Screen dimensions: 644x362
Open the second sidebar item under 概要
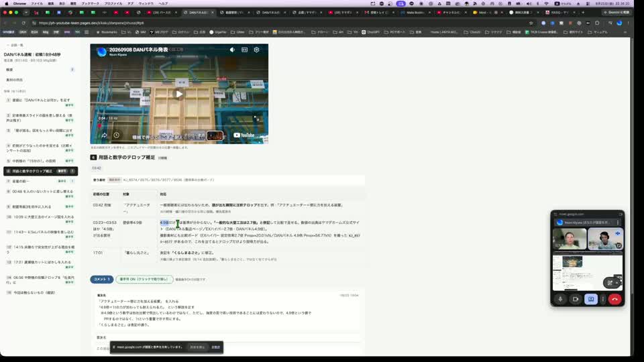[x=40, y=80]
